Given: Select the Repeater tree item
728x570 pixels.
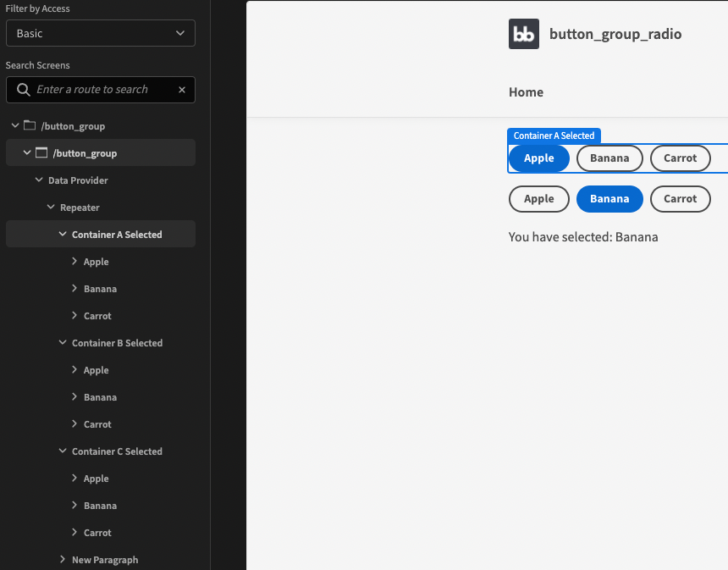Looking at the screenshot, I should click(80, 208).
